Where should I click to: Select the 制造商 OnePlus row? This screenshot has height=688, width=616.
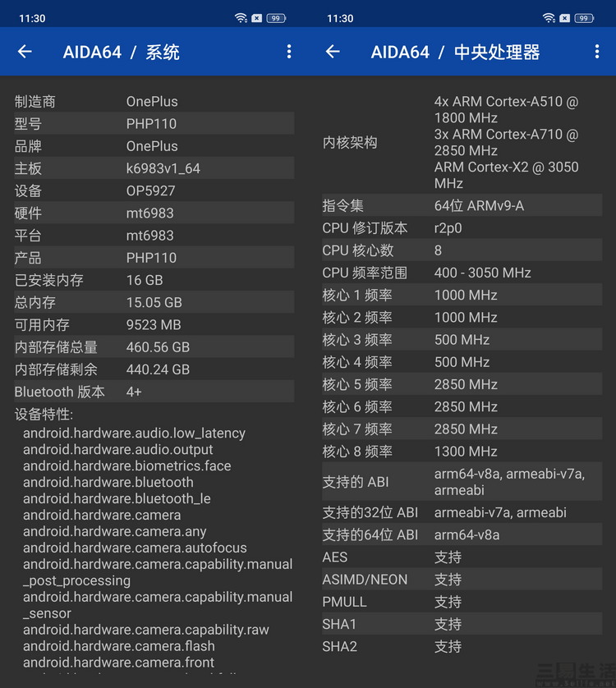click(x=154, y=101)
